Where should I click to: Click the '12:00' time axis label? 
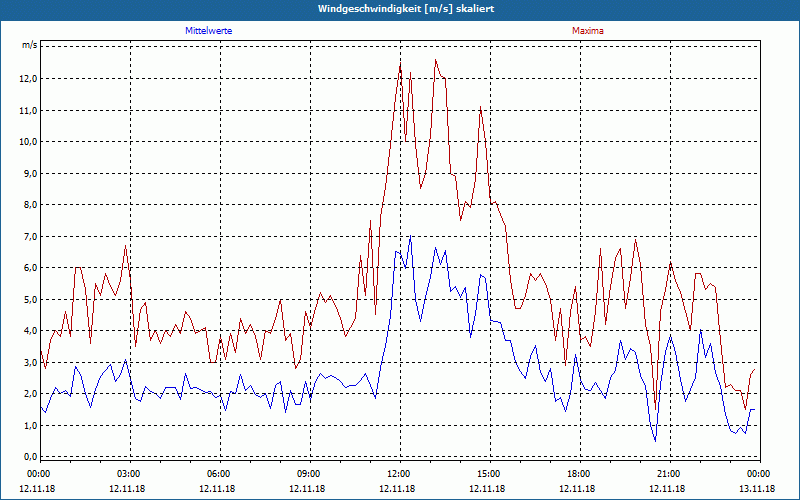pyautogui.click(x=398, y=474)
